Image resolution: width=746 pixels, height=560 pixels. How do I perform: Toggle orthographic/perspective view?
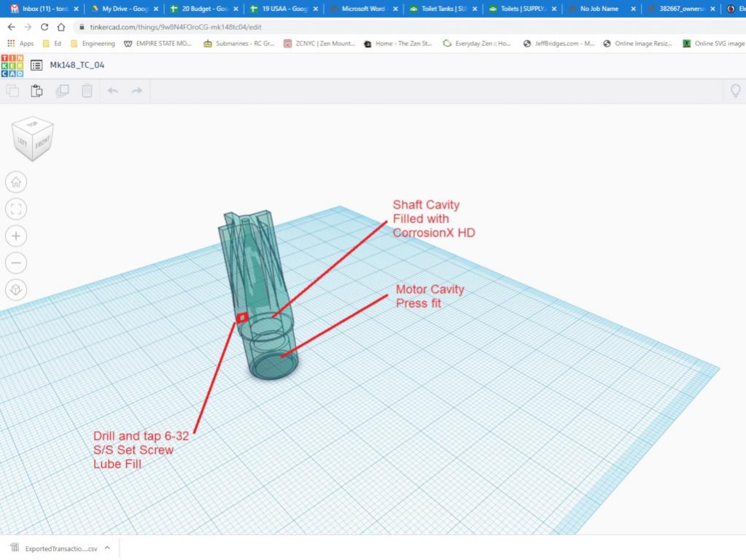pos(16,289)
